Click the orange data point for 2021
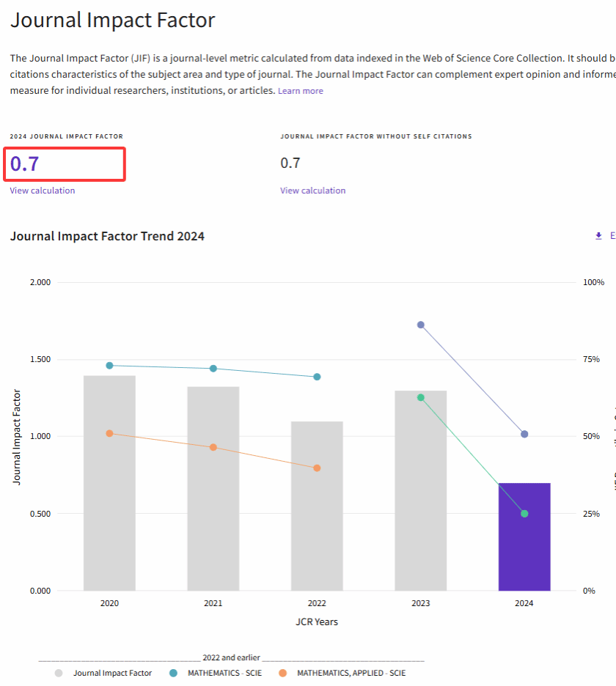Image resolution: width=616 pixels, height=686 pixels. [213, 447]
